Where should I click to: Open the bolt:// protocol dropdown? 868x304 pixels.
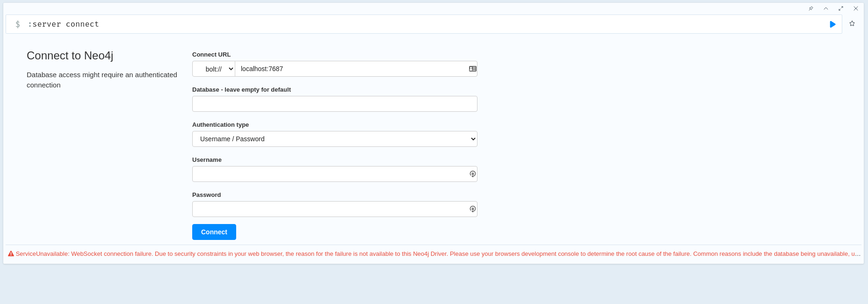tap(214, 69)
